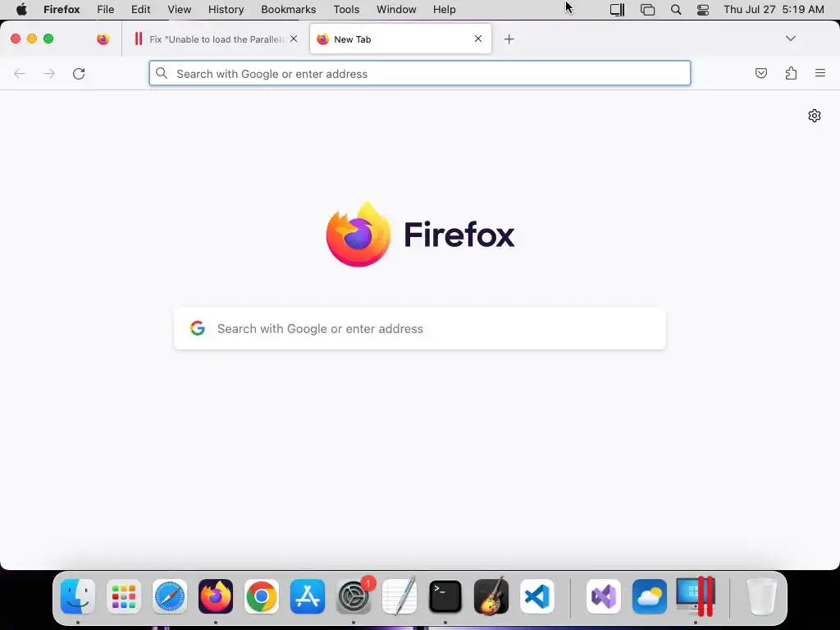Viewport: 840px width, 630px height.
Task: Click the Google G logo in search box
Action: pyautogui.click(x=198, y=328)
